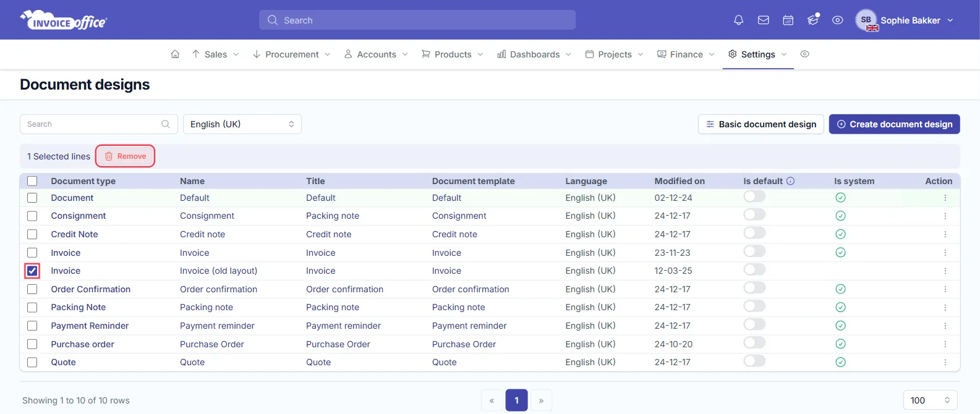This screenshot has height=414, width=980.
Task: Click the eye icon in the top header
Action: pos(837,20)
